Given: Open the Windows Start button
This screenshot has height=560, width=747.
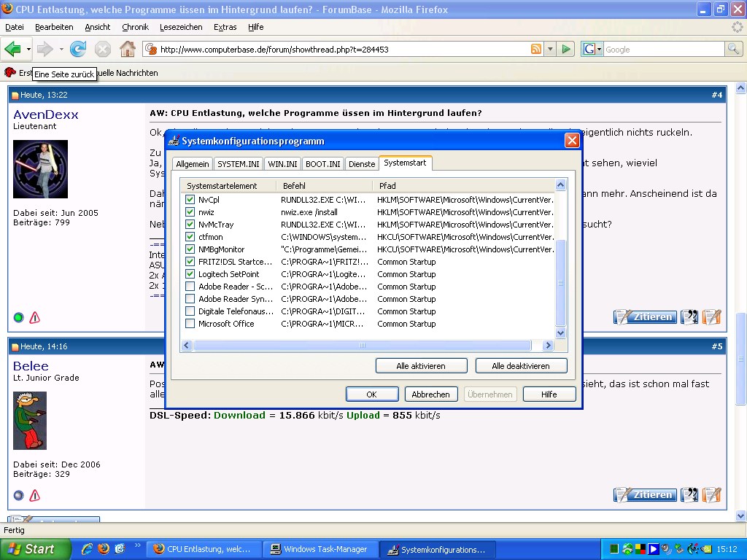Looking at the screenshot, I should click(x=35, y=549).
